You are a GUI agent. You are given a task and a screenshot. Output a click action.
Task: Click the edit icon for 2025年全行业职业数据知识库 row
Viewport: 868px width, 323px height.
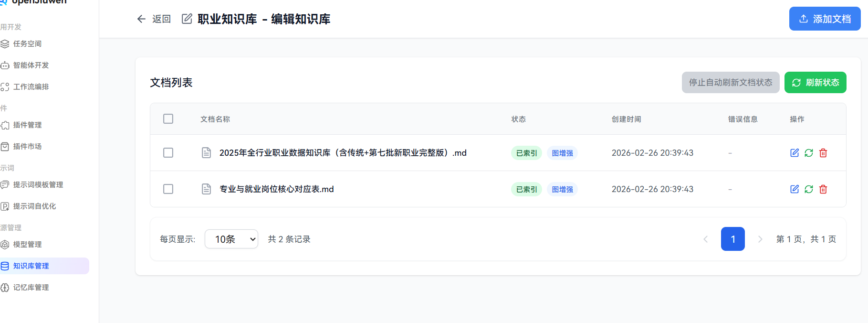795,153
